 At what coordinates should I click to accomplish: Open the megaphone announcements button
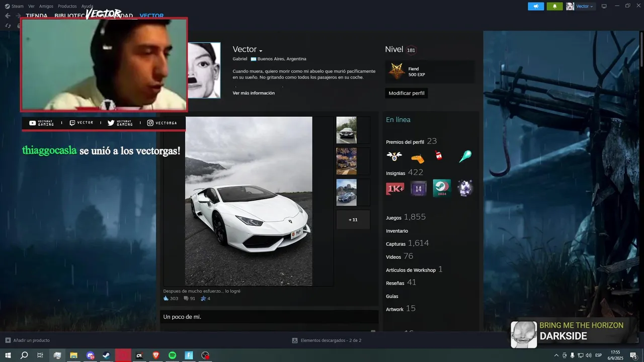tap(536, 6)
